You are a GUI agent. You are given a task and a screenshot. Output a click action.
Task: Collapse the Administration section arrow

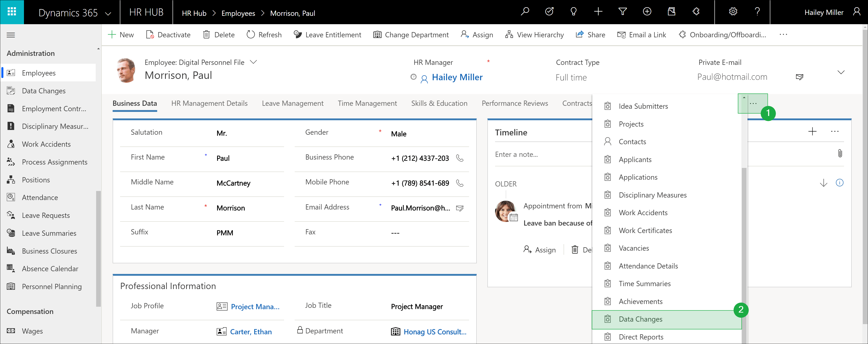point(98,49)
